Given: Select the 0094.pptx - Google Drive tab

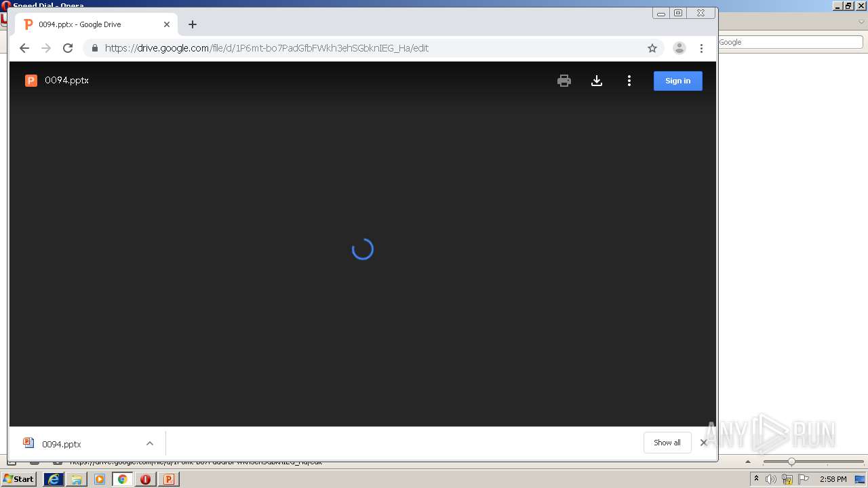Looking at the screenshot, I should [x=96, y=24].
